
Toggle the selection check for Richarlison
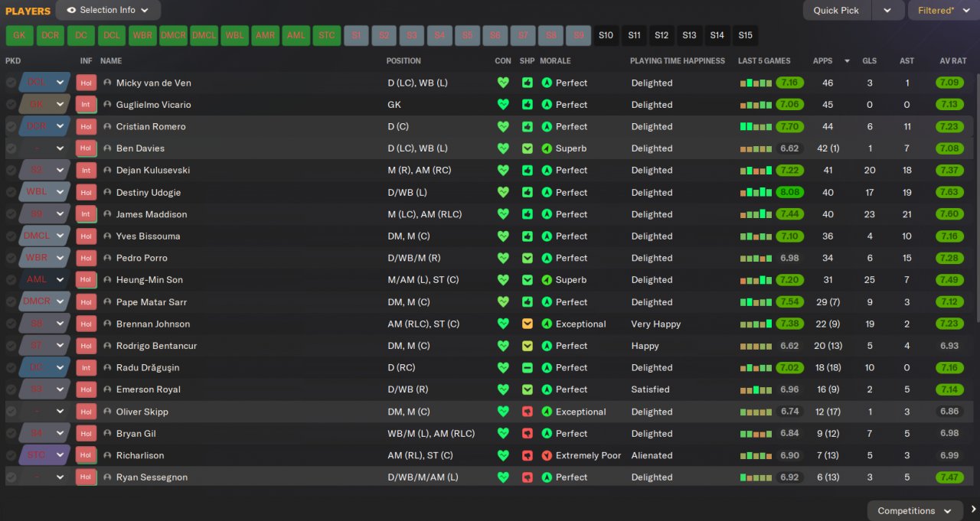[x=11, y=455]
